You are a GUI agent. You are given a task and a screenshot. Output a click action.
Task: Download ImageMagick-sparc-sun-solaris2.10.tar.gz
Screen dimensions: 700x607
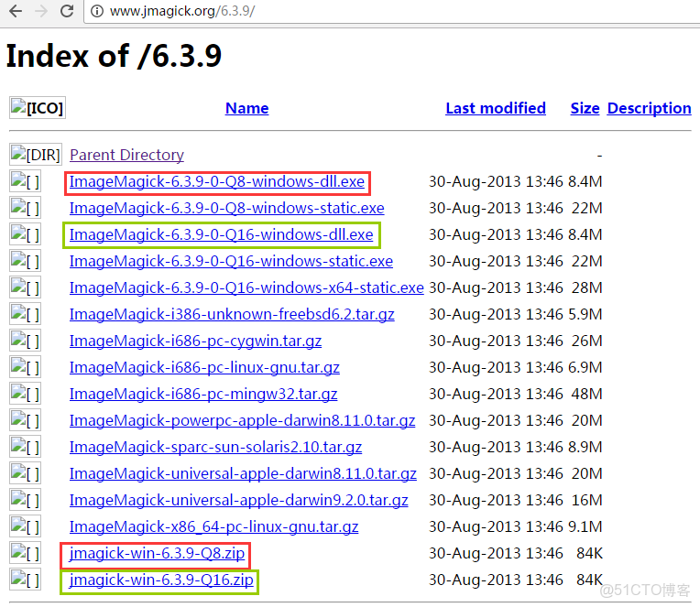pyautogui.click(x=215, y=448)
